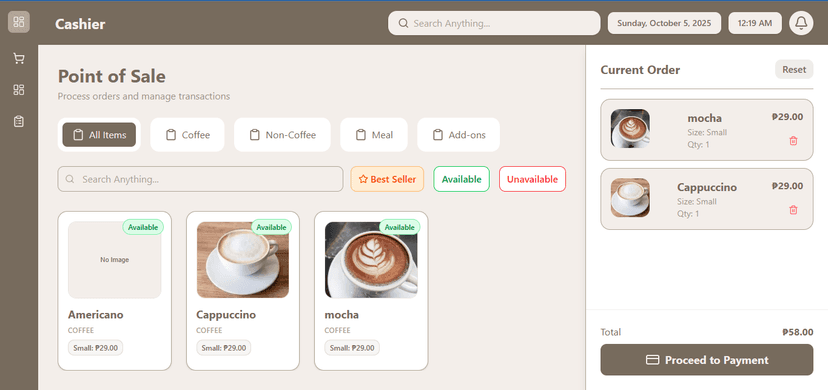Delete Cappuccino from the current order
This screenshot has height=390, width=828.
pyautogui.click(x=793, y=210)
